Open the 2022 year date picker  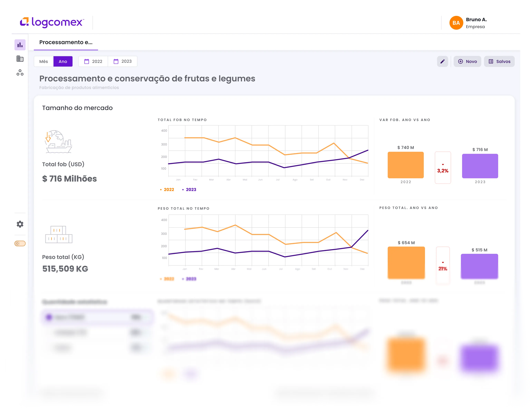click(x=93, y=61)
